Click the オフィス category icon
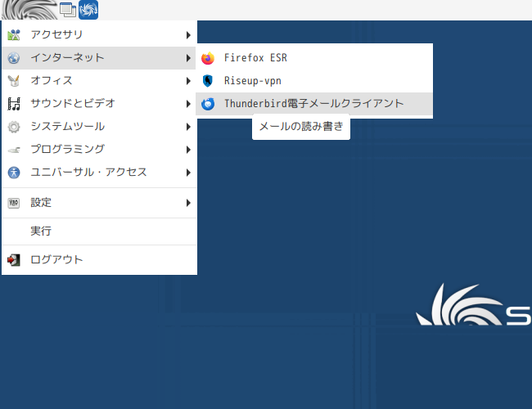Image resolution: width=532 pixels, height=409 pixels. point(14,81)
